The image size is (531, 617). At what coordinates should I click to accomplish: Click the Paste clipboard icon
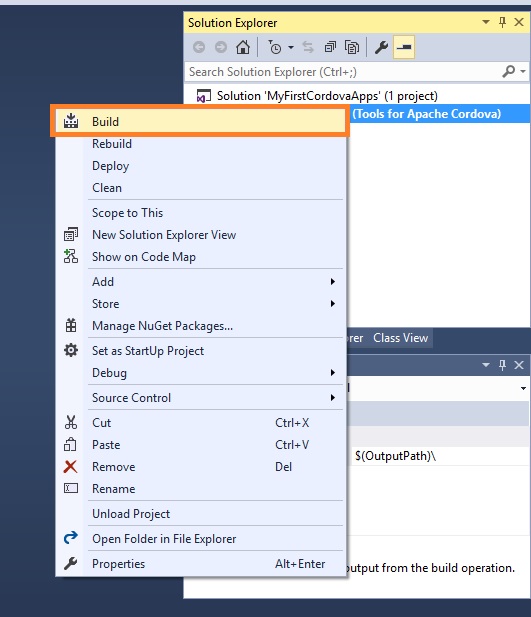(x=70, y=444)
